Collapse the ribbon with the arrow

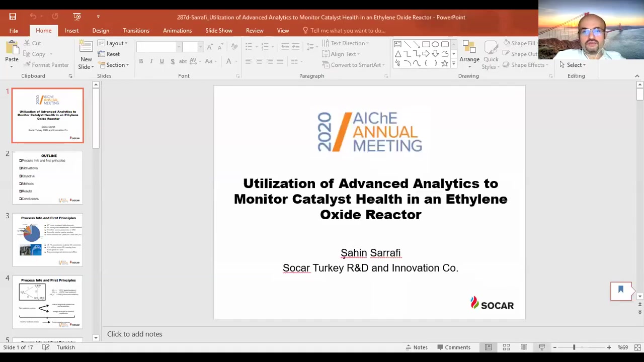[x=637, y=76]
